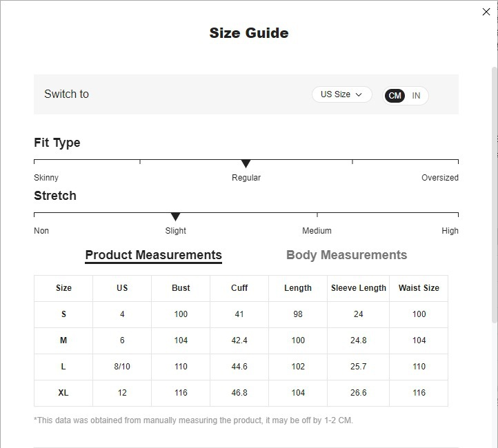
Task: Click the Bust column header
Action: click(181, 288)
